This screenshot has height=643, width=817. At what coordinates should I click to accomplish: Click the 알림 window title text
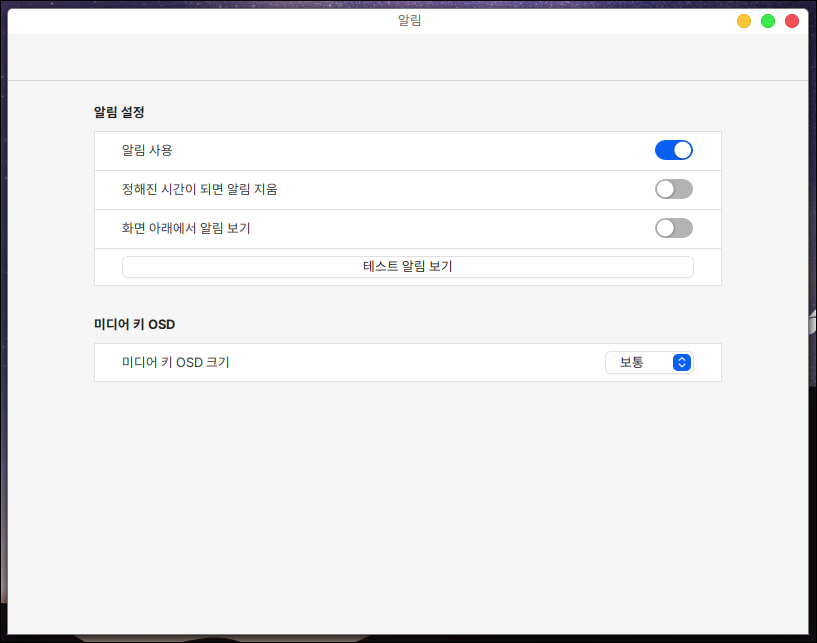(409, 20)
